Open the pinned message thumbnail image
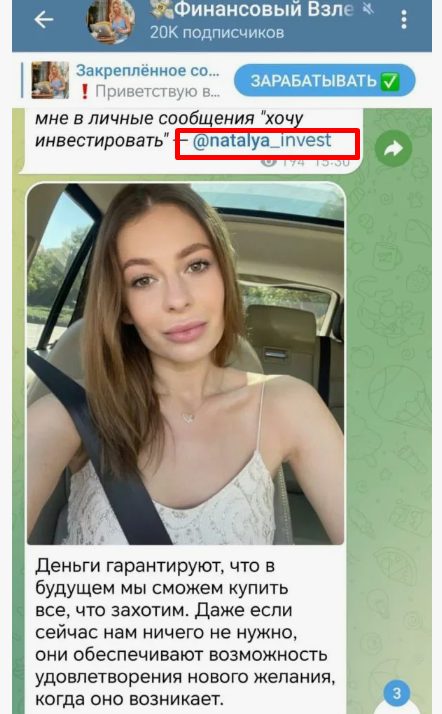Image resolution: width=442 pixels, height=714 pixels. [x=50, y=80]
